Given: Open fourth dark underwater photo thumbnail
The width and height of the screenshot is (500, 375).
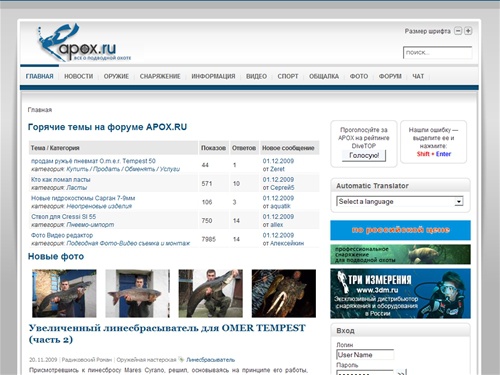Looking at the screenshot, I should tap(284, 293).
